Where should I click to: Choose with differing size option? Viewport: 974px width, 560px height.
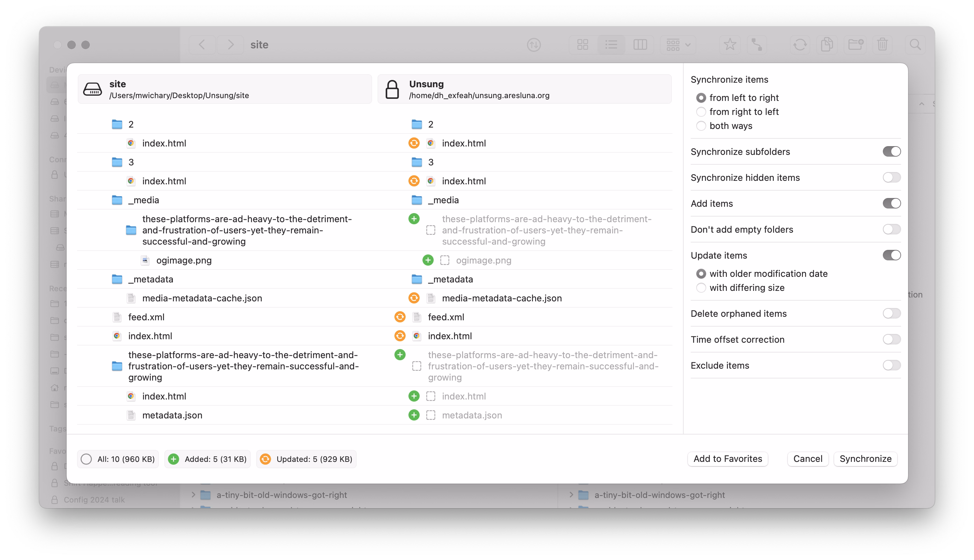(x=701, y=288)
